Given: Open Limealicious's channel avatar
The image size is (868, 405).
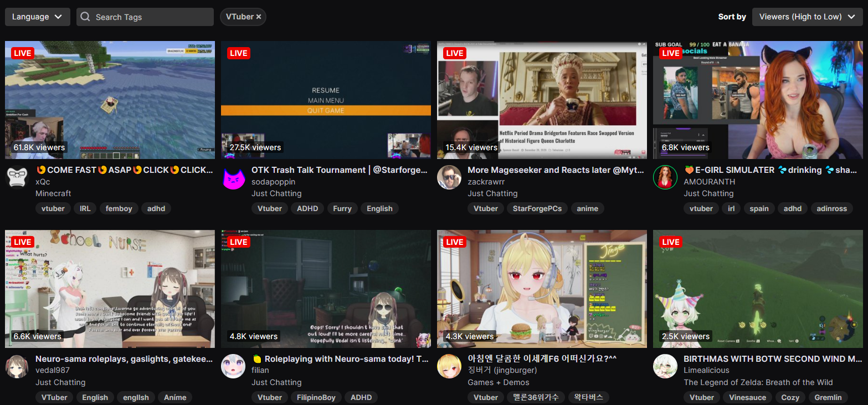Looking at the screenshot, I should pyautogui.click(x=665, y=367).
